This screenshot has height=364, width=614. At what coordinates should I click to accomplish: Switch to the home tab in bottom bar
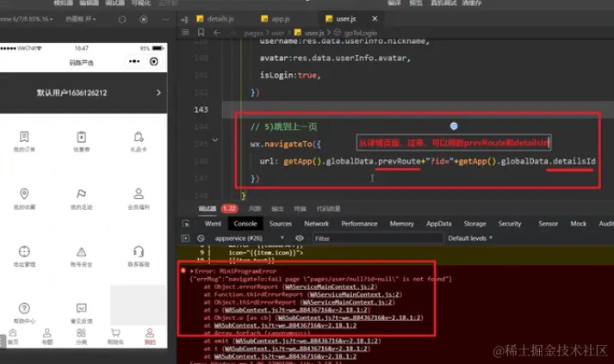[x=13, y=336]
